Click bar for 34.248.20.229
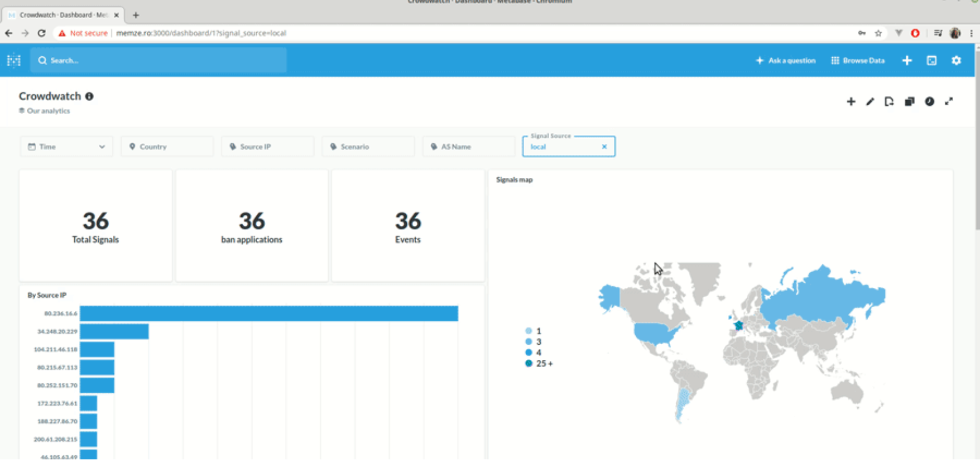The height and width of the screenshot is (467, 980). pyautogui.click(x=114, y=332)
